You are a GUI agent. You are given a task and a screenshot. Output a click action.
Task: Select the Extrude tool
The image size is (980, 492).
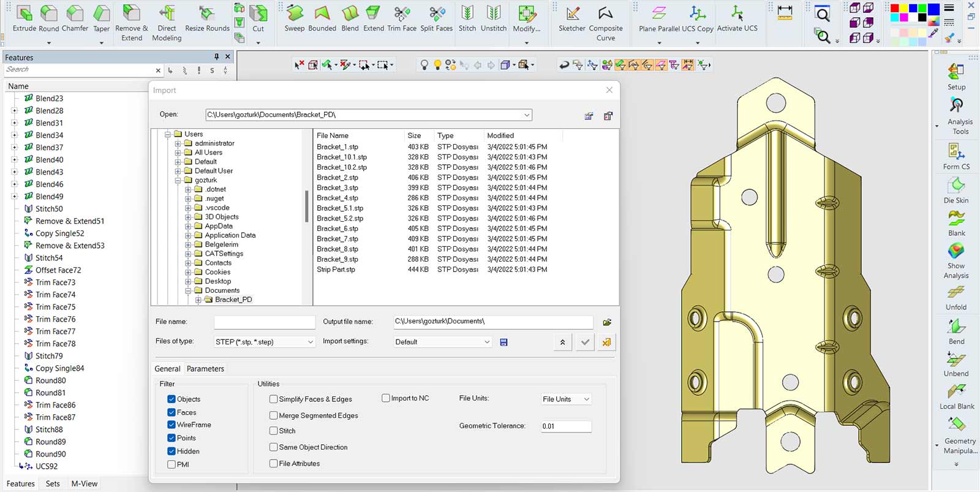click(24, 18)
